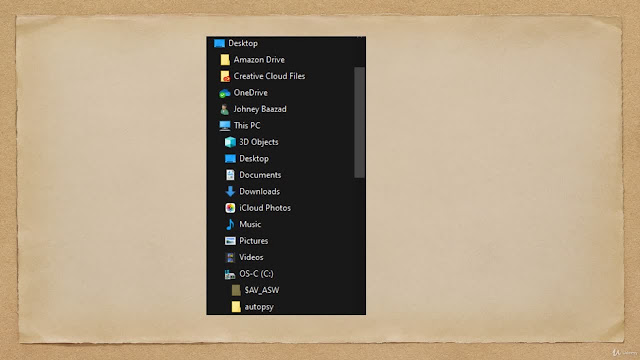Open the autopsy folder

coord(252,307)
